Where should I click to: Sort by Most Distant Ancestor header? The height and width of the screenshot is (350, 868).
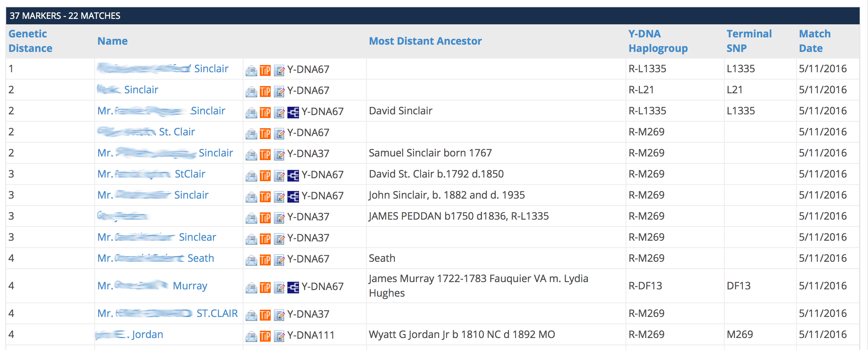425,41
